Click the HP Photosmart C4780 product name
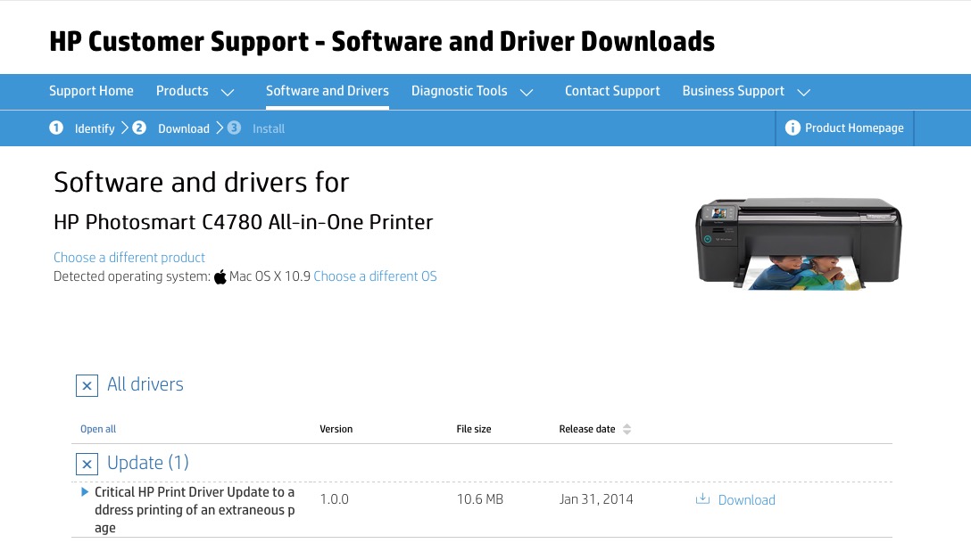 [x=243, y=221]
